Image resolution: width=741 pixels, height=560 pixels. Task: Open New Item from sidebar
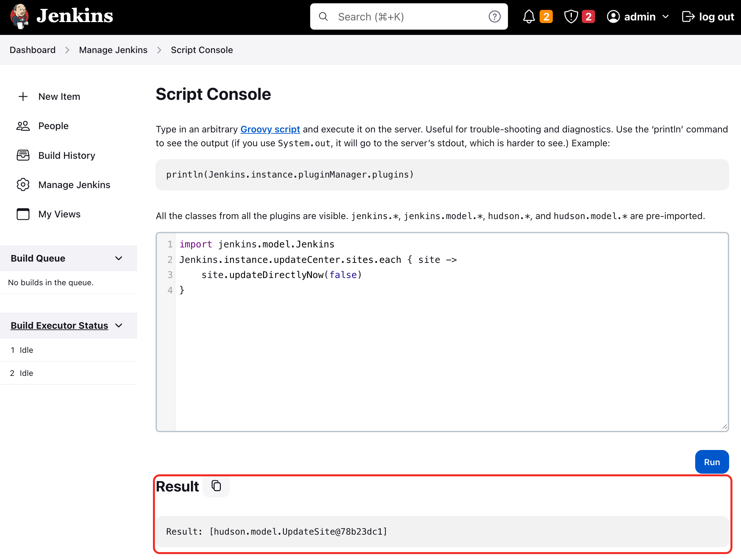point(59,97)
